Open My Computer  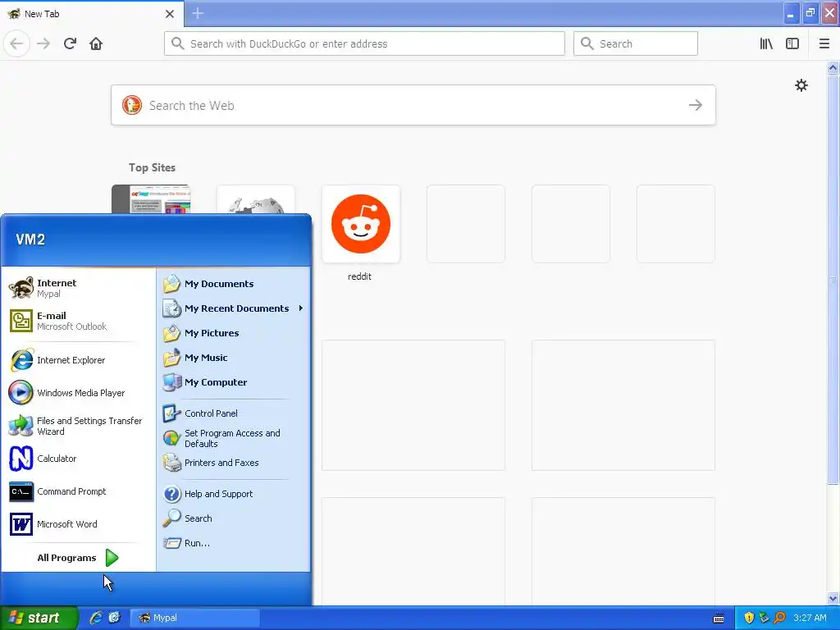pos(233,382)
